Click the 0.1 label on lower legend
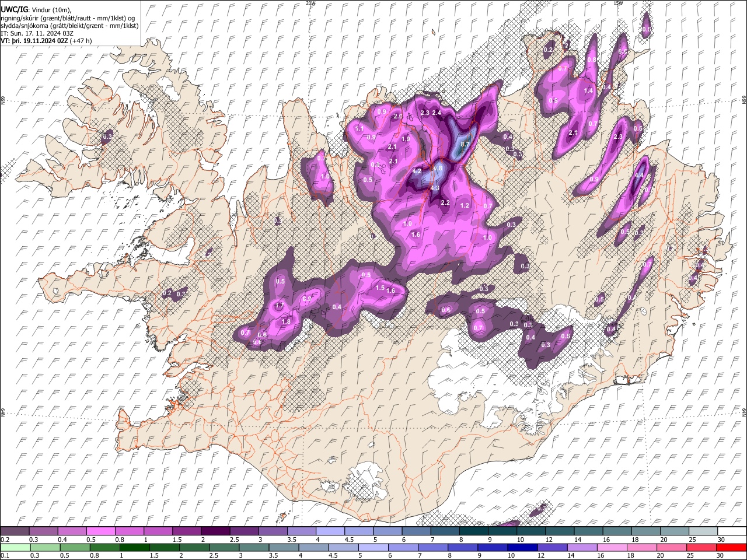 tap(4, 555)
